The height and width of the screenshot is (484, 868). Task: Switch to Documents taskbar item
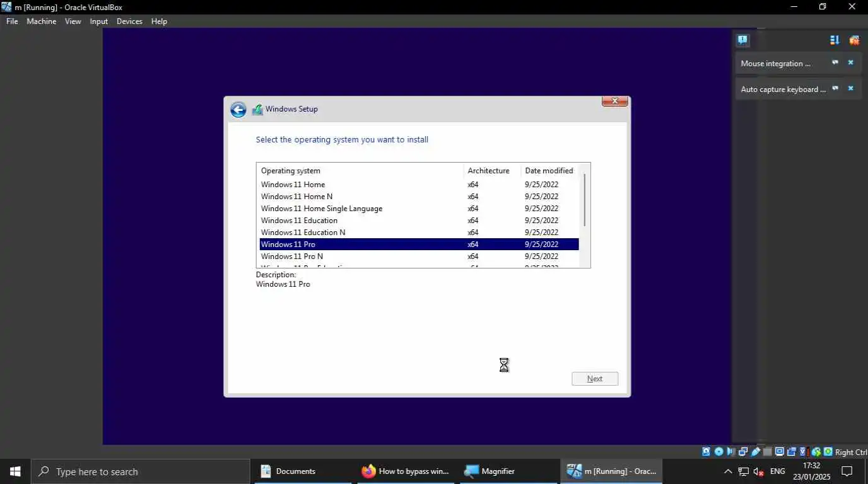point(303,471)
